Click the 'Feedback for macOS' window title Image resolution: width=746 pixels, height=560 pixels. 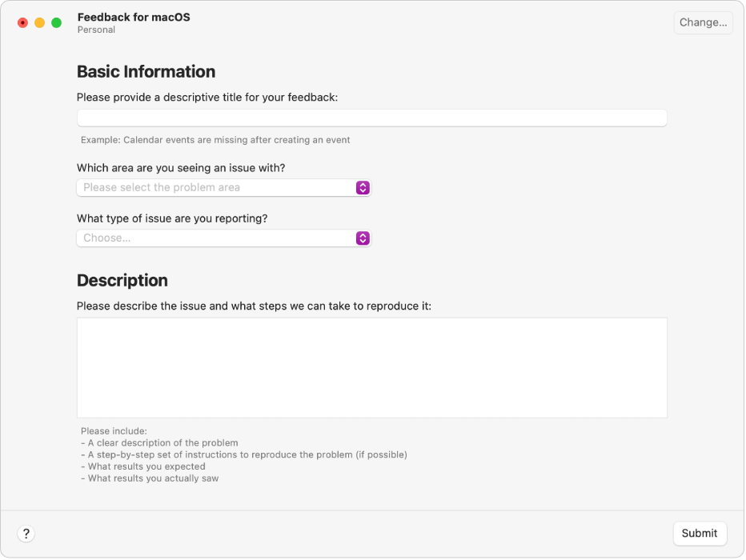[x=134, y=17]
